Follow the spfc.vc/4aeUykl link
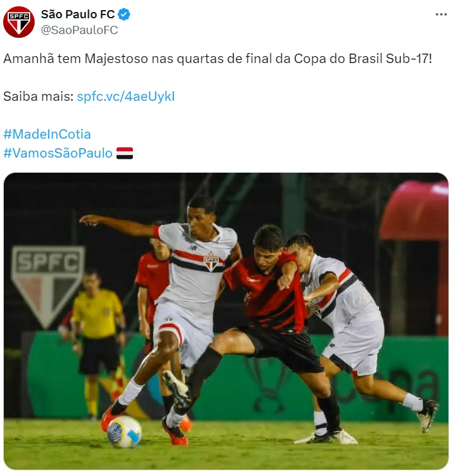Screen dimensions: 456x476 pyautogui.click(x=126, y=96)
